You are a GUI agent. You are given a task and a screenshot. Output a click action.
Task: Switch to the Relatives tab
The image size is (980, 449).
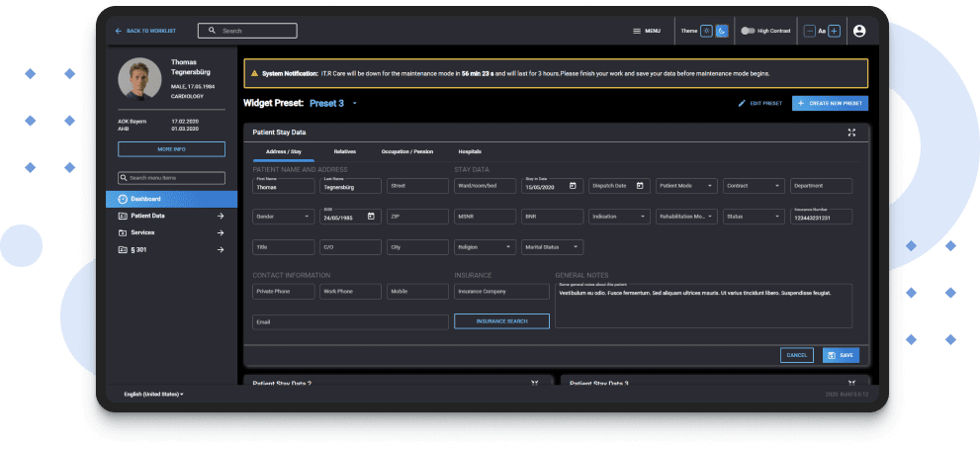click(344, 151)
